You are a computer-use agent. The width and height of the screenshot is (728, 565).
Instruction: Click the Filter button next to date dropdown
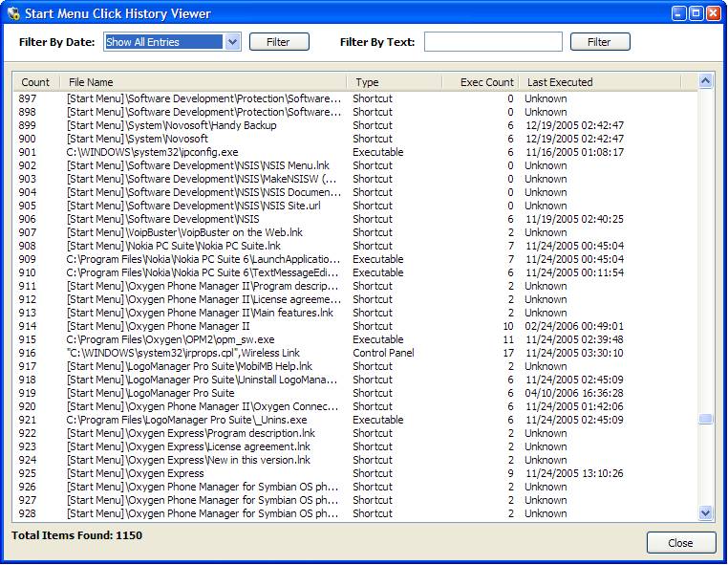(279, 42)
